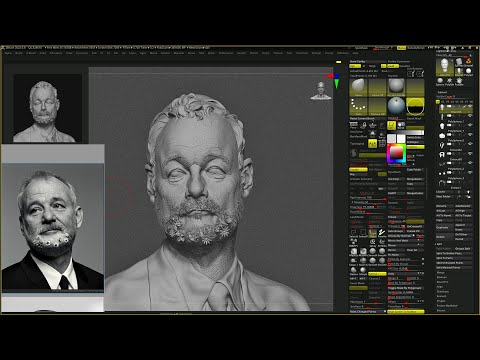Expand the Bevel Pro section
This screenshot has height=360, width=480.
(442, 282)
